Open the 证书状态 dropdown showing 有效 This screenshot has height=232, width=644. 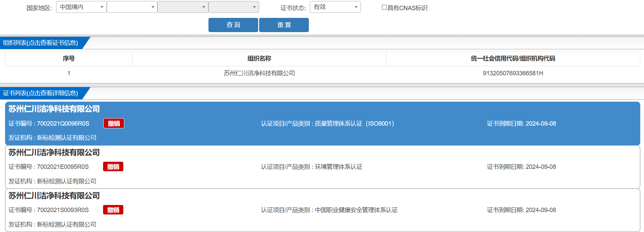coord(335,7)
